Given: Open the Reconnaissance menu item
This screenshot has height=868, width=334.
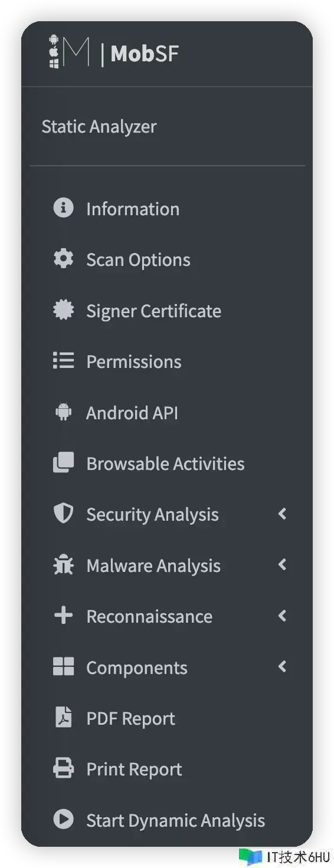Looking at the screenshot, I should pos(167,616).
